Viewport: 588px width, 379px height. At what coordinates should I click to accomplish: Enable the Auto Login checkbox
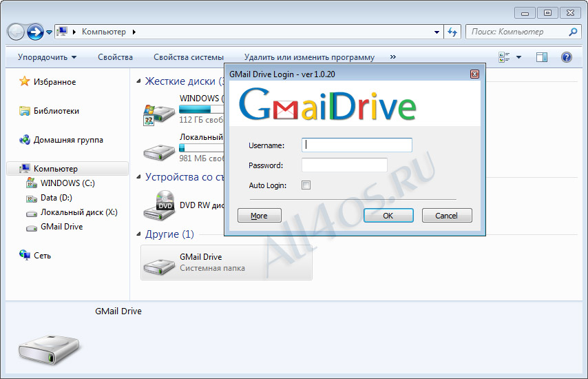tap(306, 185)
